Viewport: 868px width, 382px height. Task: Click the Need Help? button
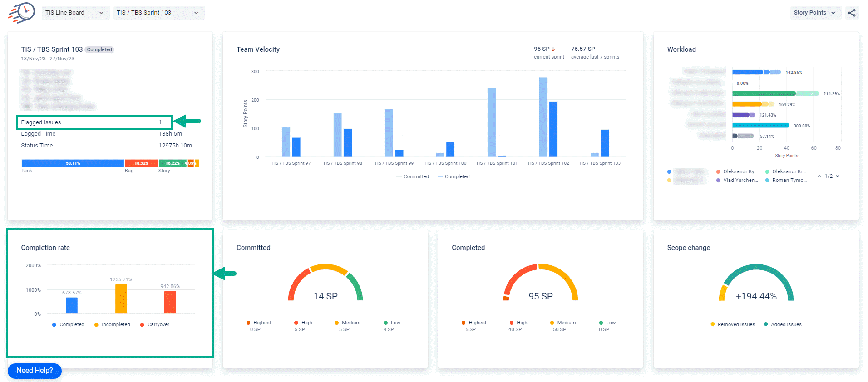pos(35,371)
